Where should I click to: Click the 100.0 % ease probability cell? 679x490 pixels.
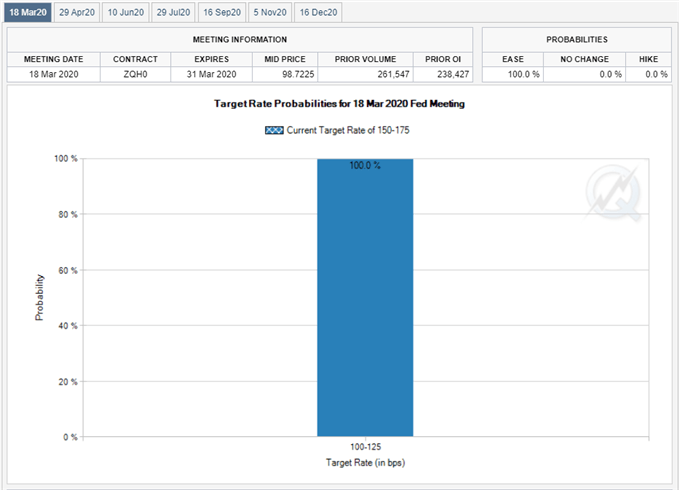tap(513, 74)
